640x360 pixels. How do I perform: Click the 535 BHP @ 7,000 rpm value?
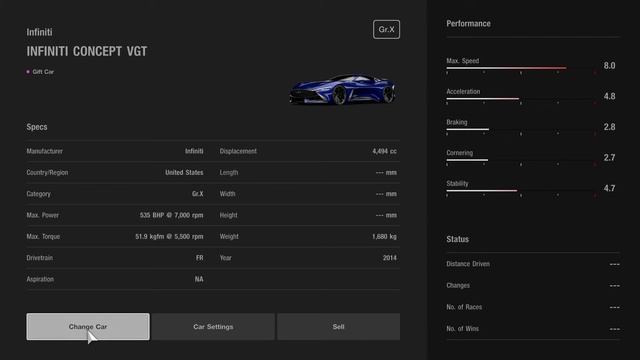click(x=171, y=215)
